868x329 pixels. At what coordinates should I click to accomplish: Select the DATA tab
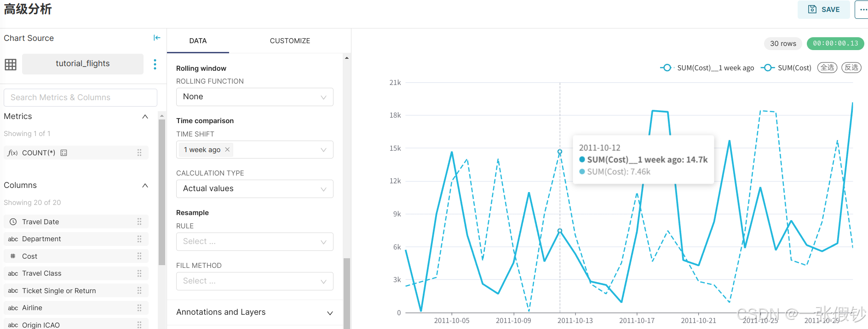198,41
